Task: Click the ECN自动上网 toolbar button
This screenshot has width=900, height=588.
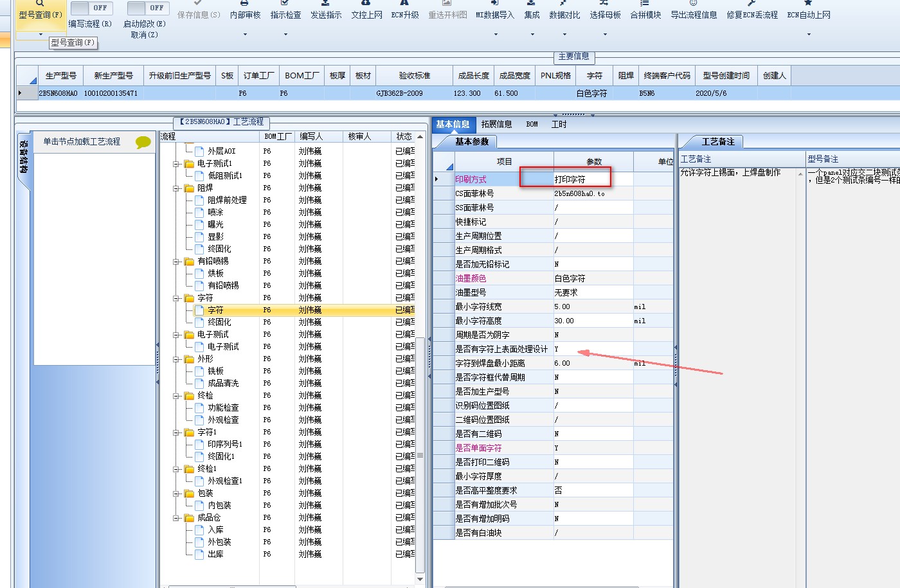Action: point(809,12)
